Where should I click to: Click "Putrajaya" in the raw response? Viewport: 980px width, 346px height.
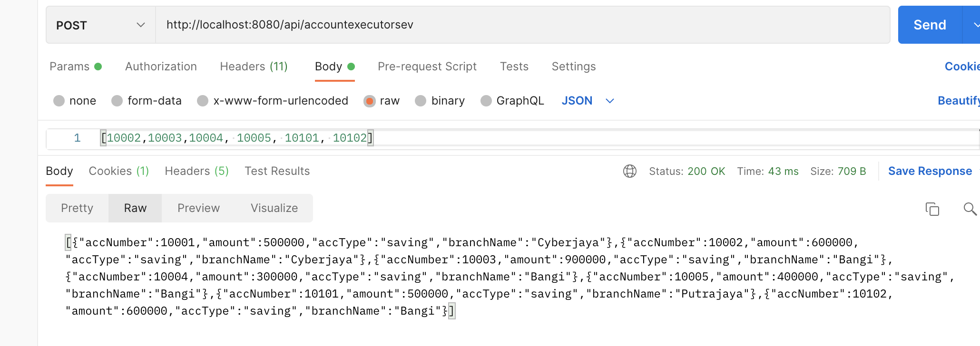712,294
